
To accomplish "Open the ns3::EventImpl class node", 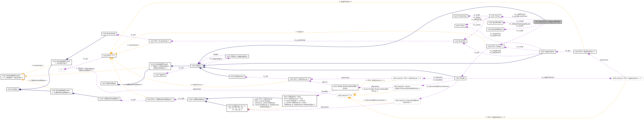I will point(109,33).
